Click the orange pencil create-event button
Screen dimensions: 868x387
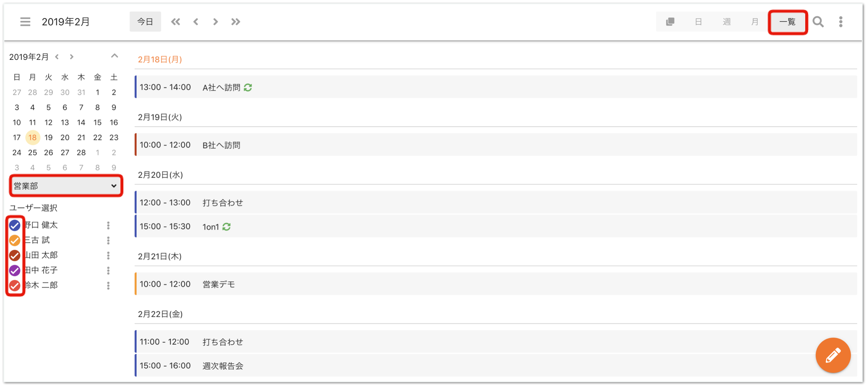[x=833, y=355]
